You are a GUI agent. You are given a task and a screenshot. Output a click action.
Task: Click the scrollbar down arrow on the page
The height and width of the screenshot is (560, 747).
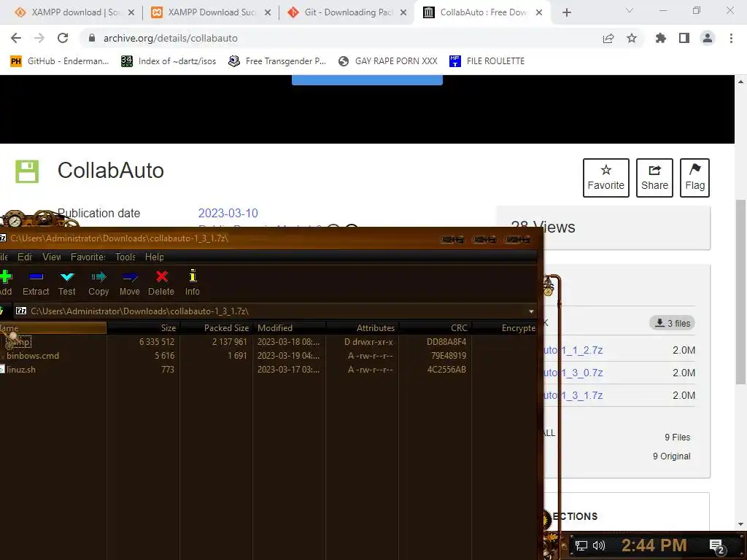(x=740, y=524)
